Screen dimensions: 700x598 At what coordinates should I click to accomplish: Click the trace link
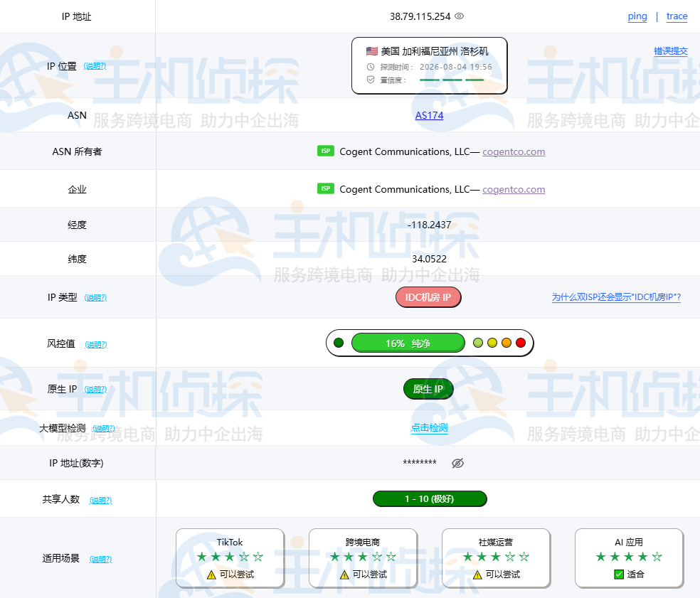point(677,16)
